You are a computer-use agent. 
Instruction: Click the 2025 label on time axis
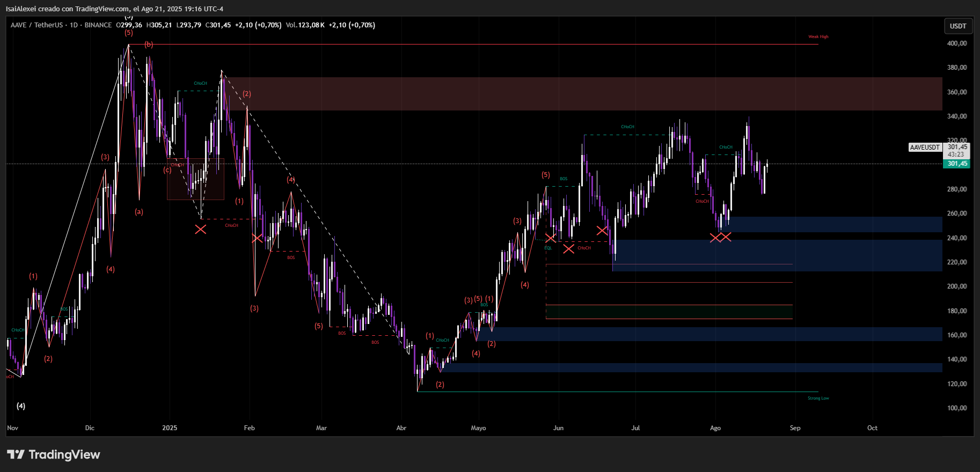(170, 428)
